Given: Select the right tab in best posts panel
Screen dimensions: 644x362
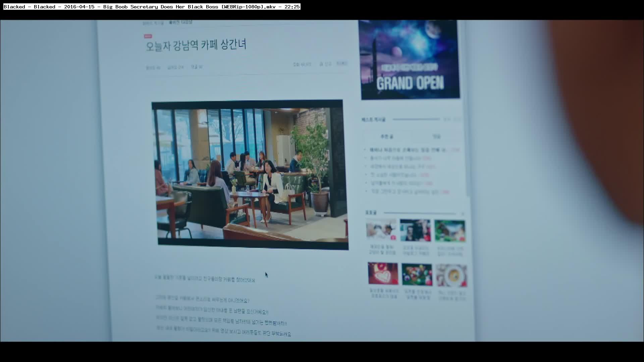Looking at the screenshot, I should click(436, 136).
